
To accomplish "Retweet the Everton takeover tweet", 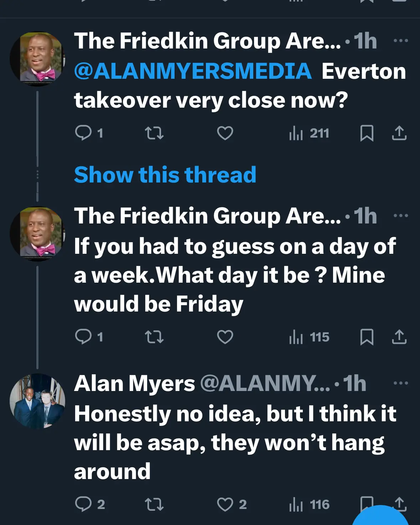I will click(x=154, y=133).
